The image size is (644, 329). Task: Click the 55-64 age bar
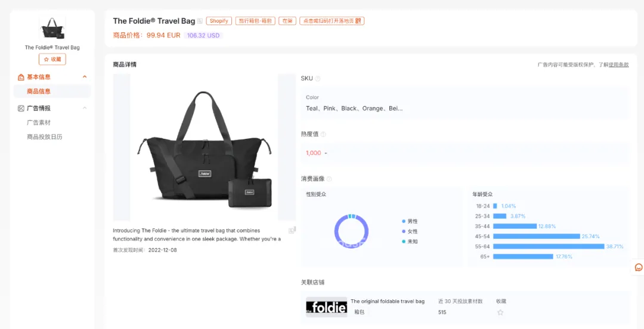[x=549, y=246]
